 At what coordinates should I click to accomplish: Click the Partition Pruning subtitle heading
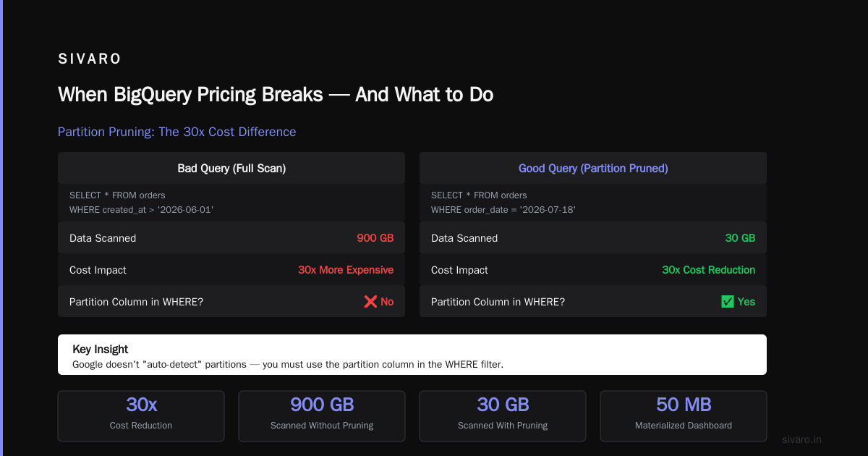click(177, 132)
